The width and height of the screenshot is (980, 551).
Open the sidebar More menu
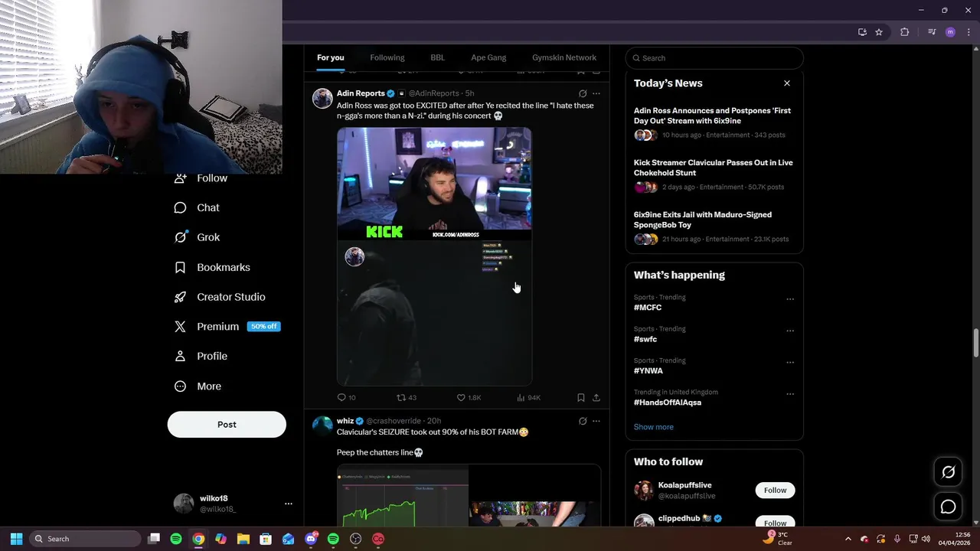point(198,386)
